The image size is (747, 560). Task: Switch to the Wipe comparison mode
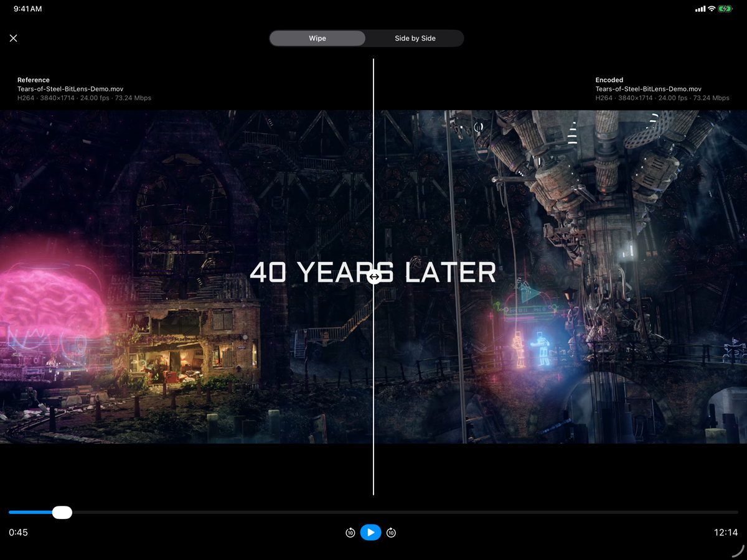[x=317, y=38]
